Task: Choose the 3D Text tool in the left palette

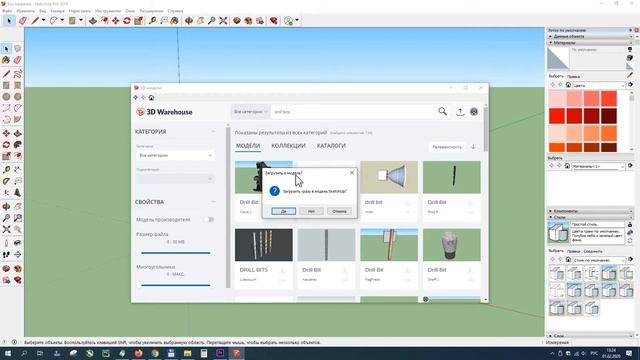Action: click(18, 192)
